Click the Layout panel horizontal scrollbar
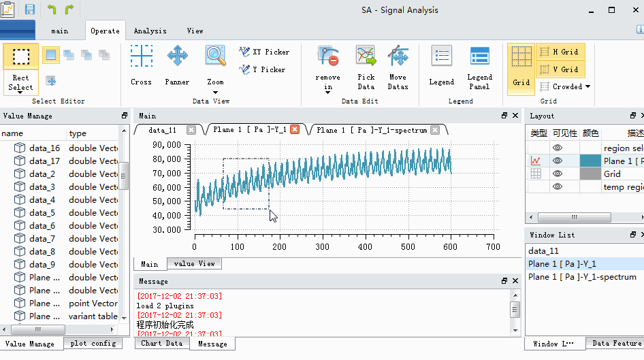The height and width of the screenshot is (360, 644). click(574, 217)
